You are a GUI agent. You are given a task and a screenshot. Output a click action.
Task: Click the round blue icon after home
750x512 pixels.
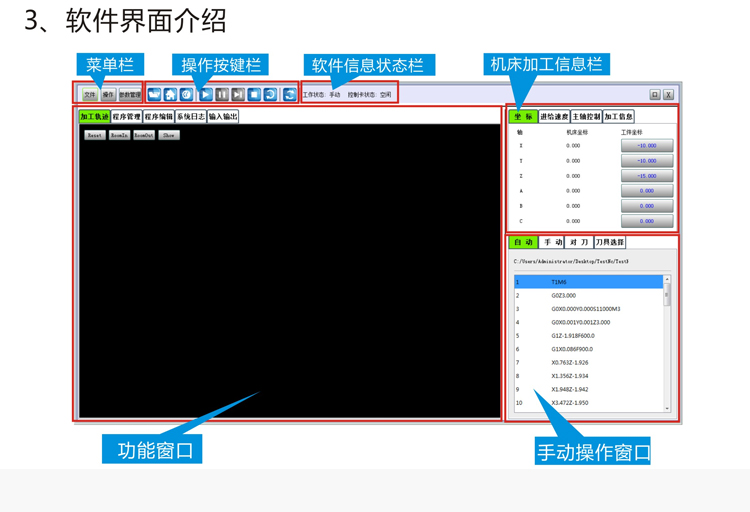(x=187, y=94)
